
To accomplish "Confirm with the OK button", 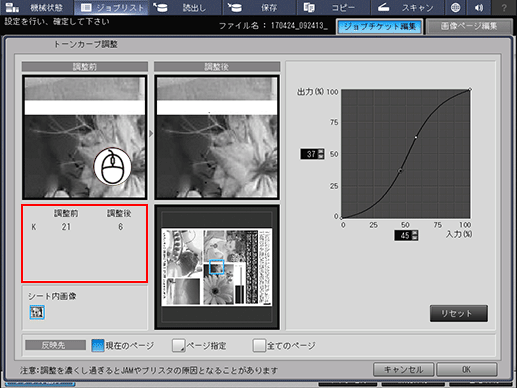I will tap(467, 369).
